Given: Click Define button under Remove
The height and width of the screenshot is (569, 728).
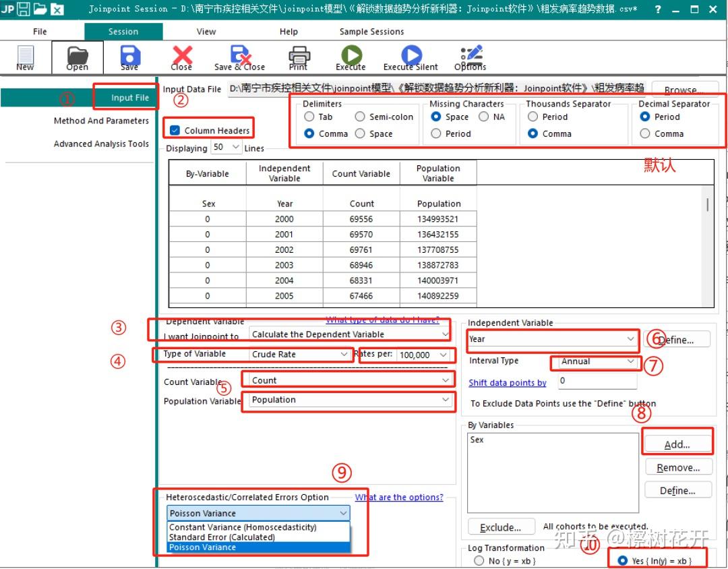Looking at the screenshot, I should 678,491.
